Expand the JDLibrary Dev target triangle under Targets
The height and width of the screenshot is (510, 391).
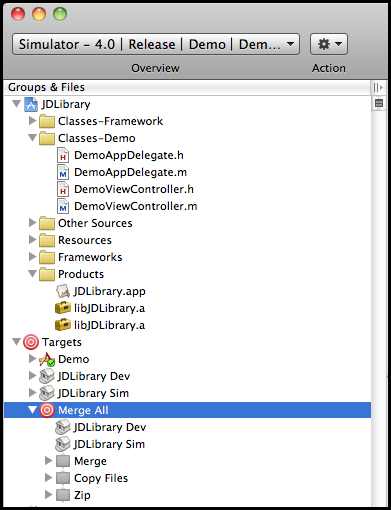tap(32, 375)
